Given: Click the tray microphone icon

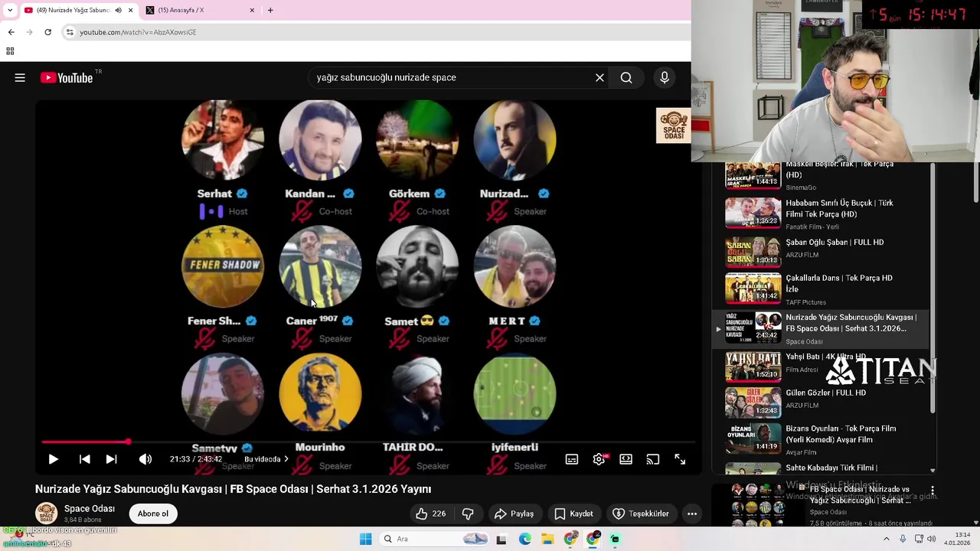Looking at the screenshot, I should pyautogui.click(x=903, y=539).
